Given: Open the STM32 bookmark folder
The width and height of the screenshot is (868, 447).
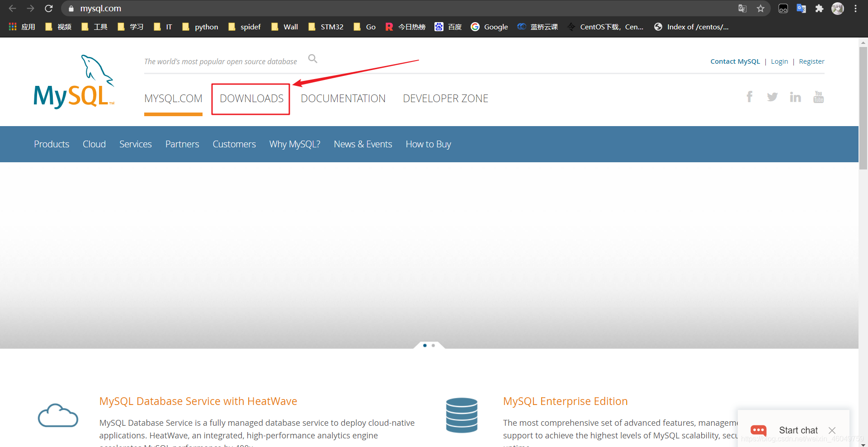Looking at the screenshot, I should [x=326, y=27].
